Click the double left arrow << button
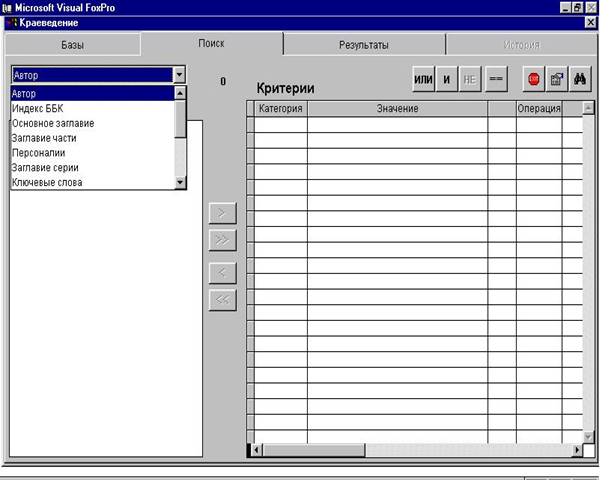This screenshot has height=480, width=613. (x=222, y=298)
